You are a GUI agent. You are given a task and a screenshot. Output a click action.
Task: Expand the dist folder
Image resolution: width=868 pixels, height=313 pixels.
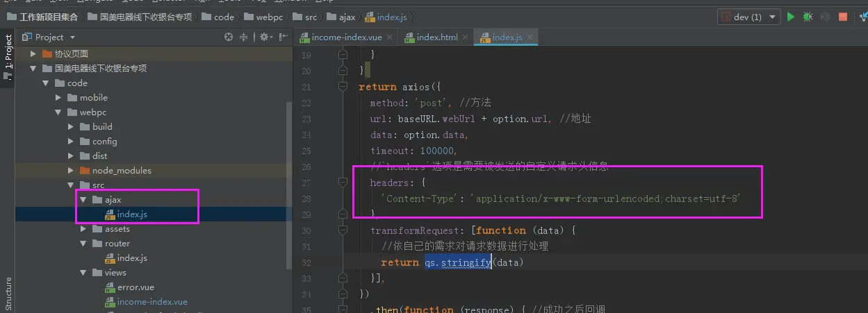click(71, 155)
